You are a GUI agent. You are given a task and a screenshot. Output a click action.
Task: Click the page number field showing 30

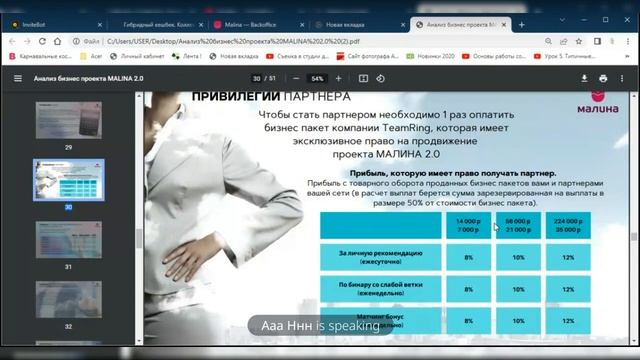256,78
